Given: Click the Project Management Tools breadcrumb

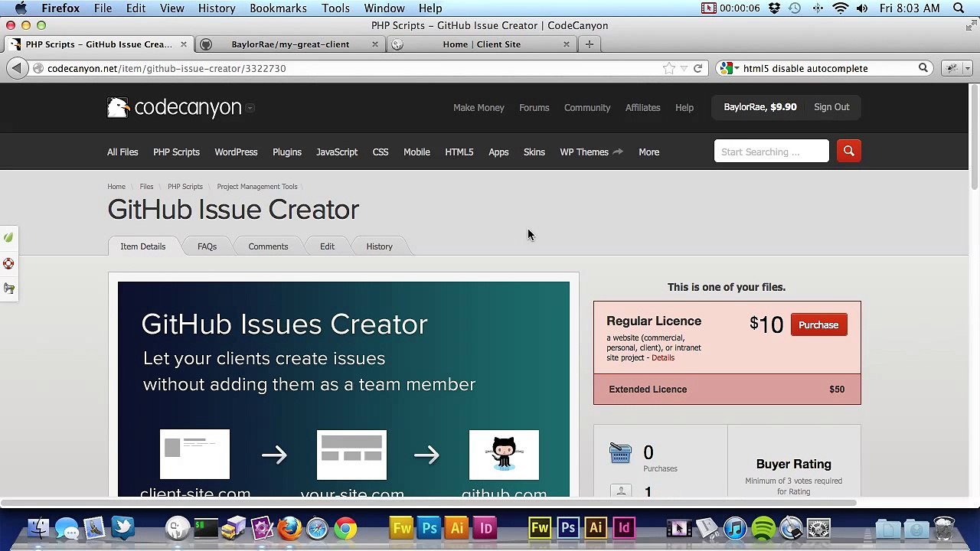Looking at the screenshot, I should click(x=256, y=187).
